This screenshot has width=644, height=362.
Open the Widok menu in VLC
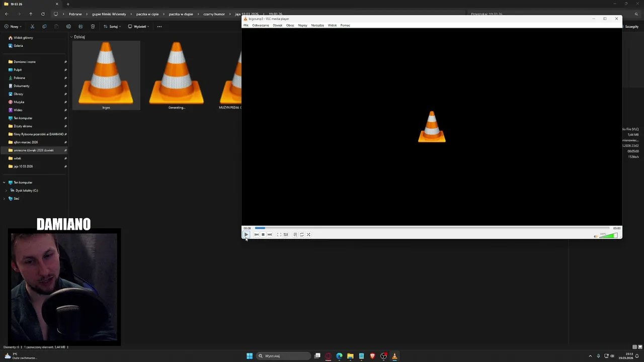(333, 25)
